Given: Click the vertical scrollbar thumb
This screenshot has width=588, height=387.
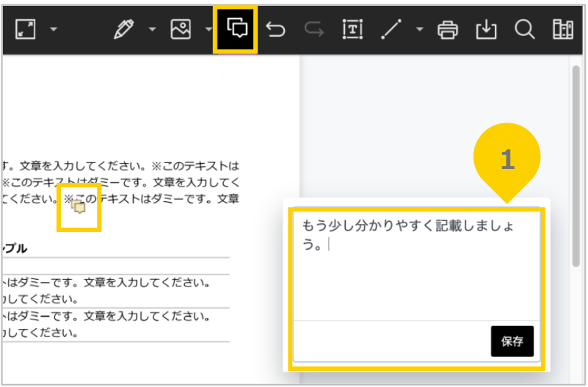Looking at the screenshot, I should (576, 166).
